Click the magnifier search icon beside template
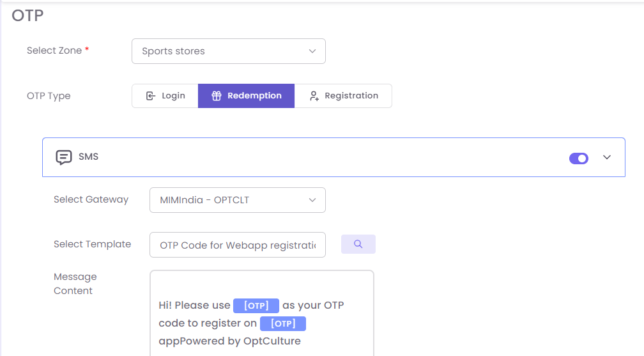 358,244
